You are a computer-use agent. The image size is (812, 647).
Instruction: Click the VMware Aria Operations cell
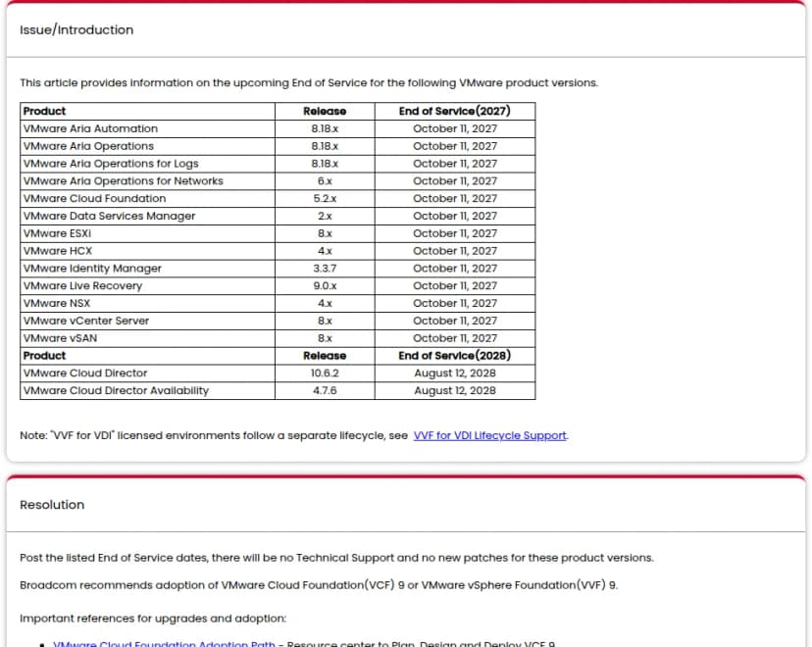pos(147,146)
